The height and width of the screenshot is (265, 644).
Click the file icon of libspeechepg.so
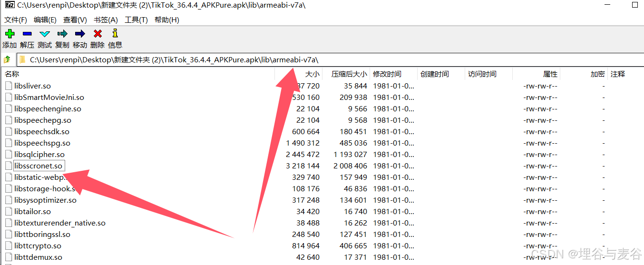(9, 120)
